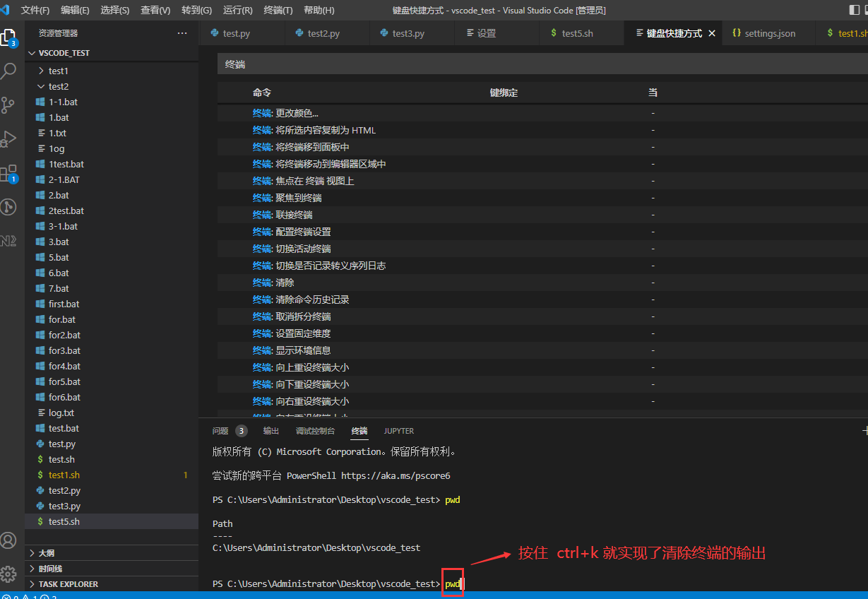Show the JUPYTER panel tab
Image resolution: width=868 pixels, height=599 pixels.
[x=399, y=431]
